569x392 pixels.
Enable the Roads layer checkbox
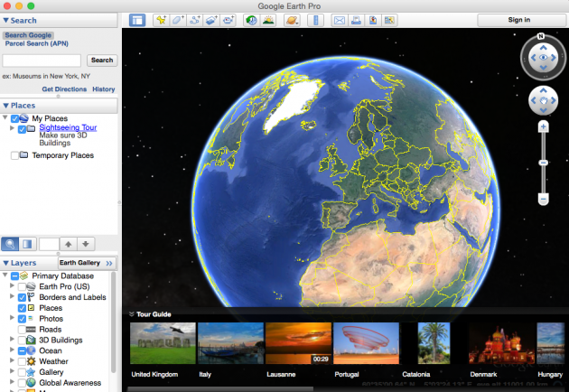click(x=23, y=330)
